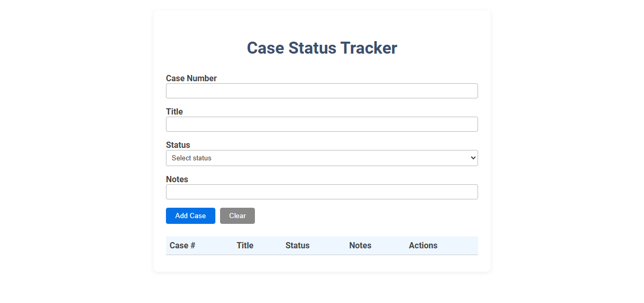Open the Status dropdown

(321, 158)
